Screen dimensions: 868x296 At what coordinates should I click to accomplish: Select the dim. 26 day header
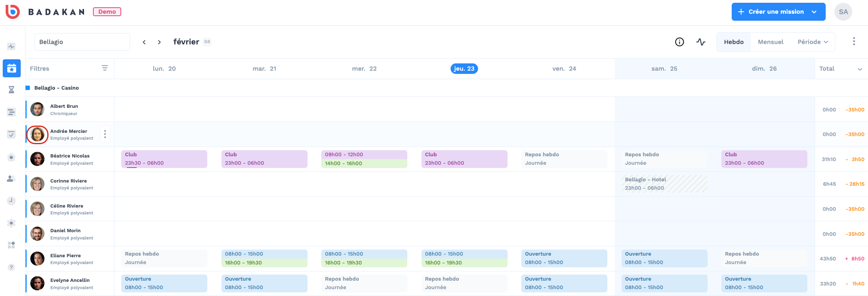(764, 69)
